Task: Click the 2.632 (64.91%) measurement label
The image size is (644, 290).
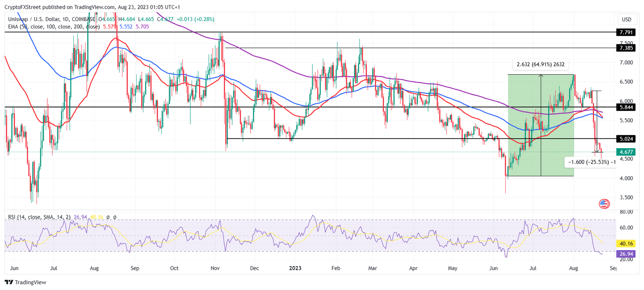Action: (x=541, y=64)
